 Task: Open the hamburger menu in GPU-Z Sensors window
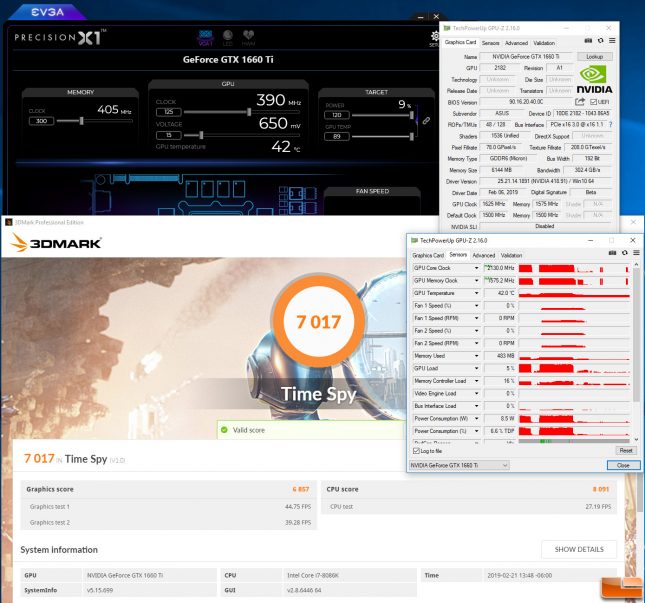pyautogui.click(x=636, y=253)
